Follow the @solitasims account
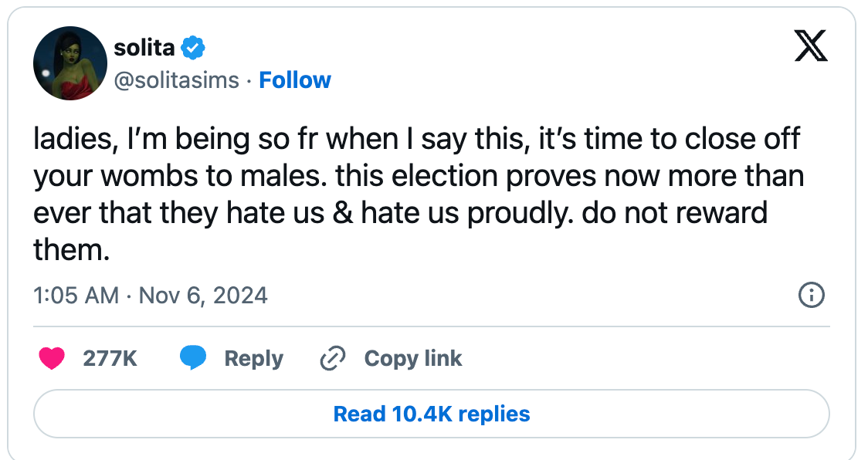This screenshot has height=460, width=868. click(295, 80)
